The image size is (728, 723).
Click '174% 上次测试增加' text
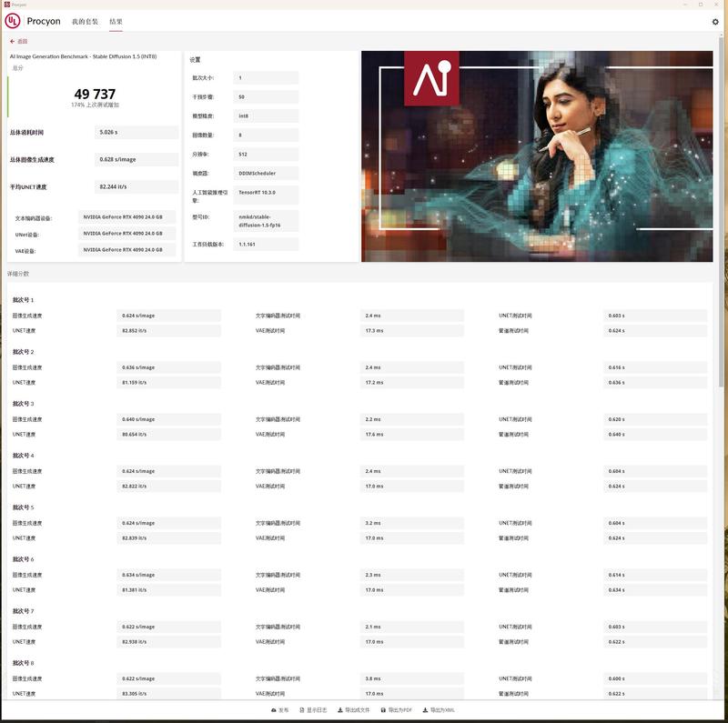95,105
